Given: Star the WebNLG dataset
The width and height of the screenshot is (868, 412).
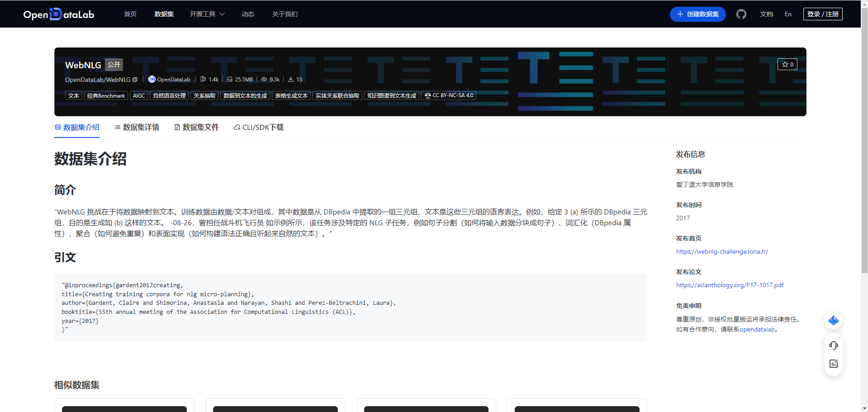Looking at the screenshot, I should click(x=787, y=64).
